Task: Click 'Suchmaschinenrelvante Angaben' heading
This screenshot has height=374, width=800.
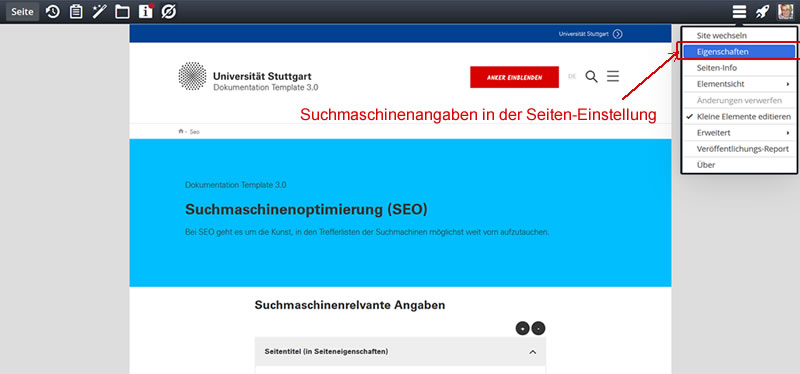Action: (350, 305)
